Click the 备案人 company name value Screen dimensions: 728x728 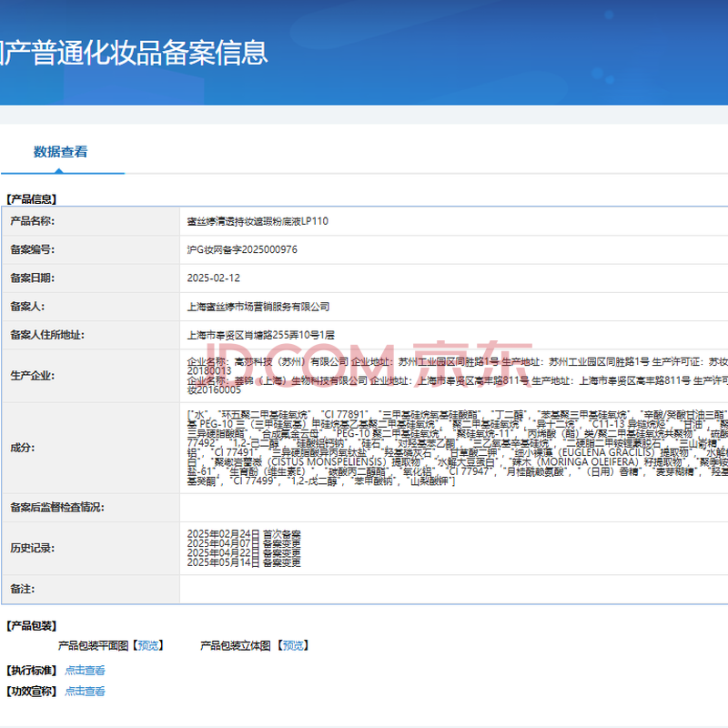[258, 307]
